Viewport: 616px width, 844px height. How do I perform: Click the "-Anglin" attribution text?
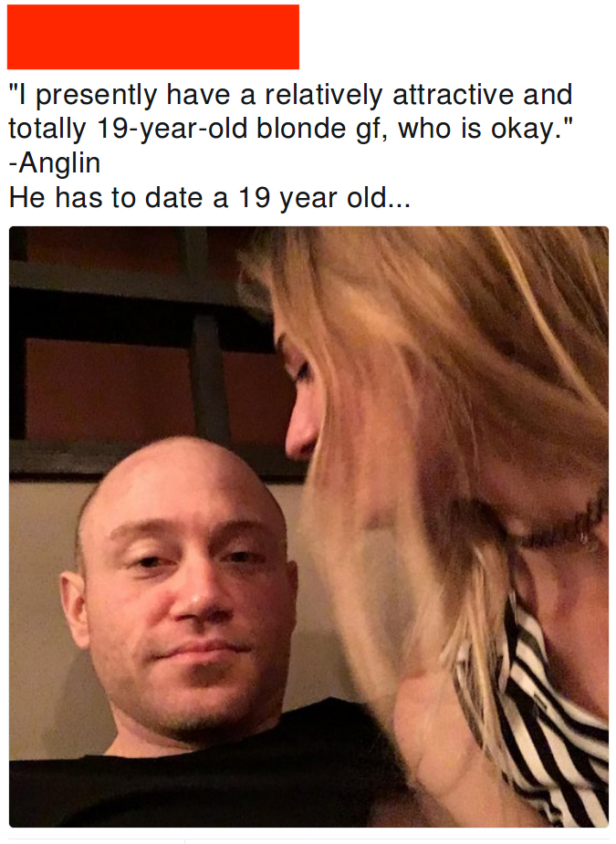55,162
